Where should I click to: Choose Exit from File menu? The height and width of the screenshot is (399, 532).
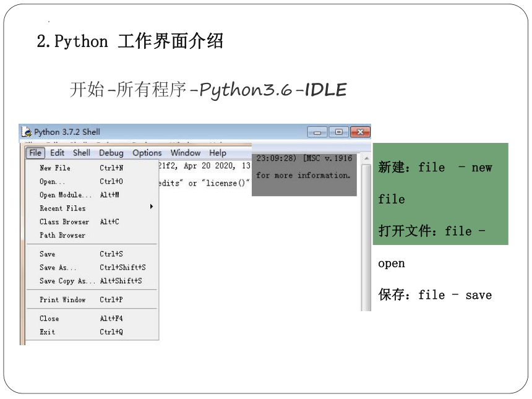[x=92, y=332]
